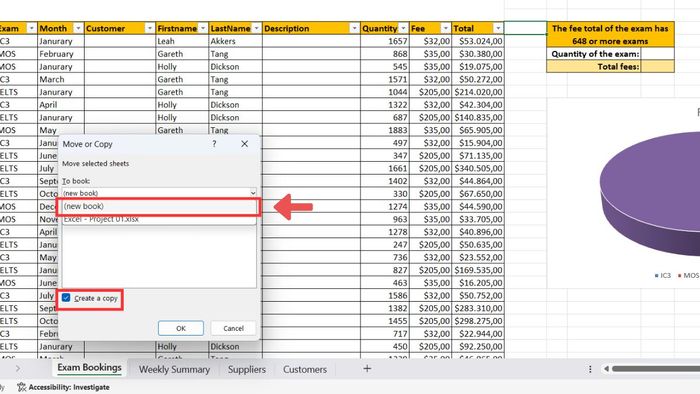This screenshot has height=394, width=700.
Task: Open the Month column filter dropdown
Action: [x=78, y=28]
